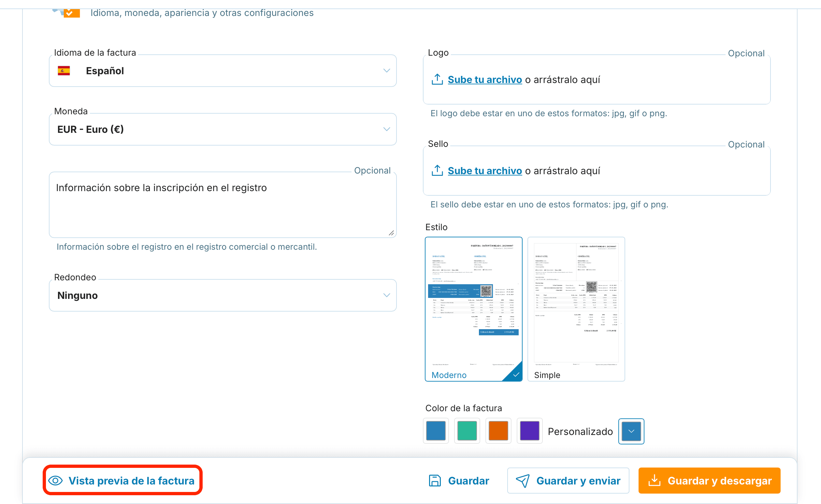
Task: Open Vista previa de la factura
Action: pyautogui.click(x=123, y=480)
